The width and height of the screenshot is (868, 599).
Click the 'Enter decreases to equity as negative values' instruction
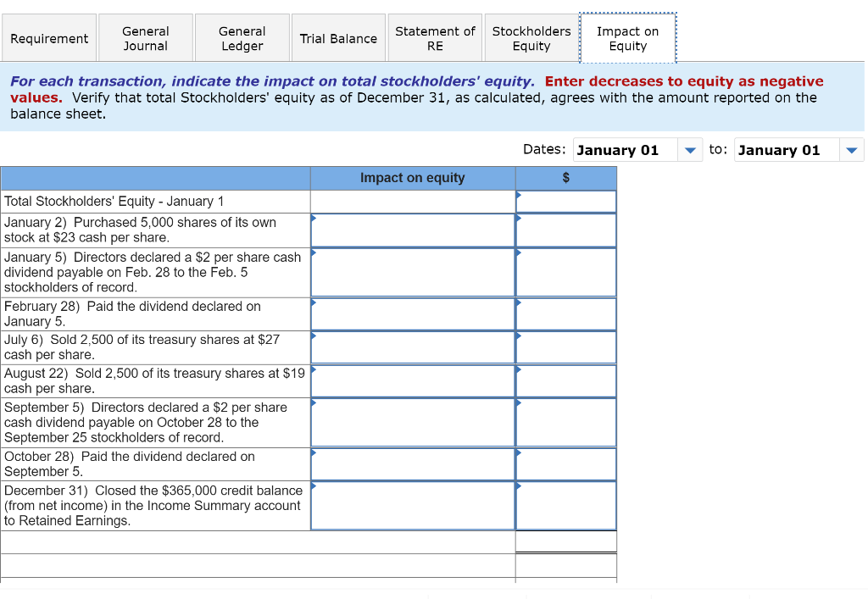[x=417, y=89]
